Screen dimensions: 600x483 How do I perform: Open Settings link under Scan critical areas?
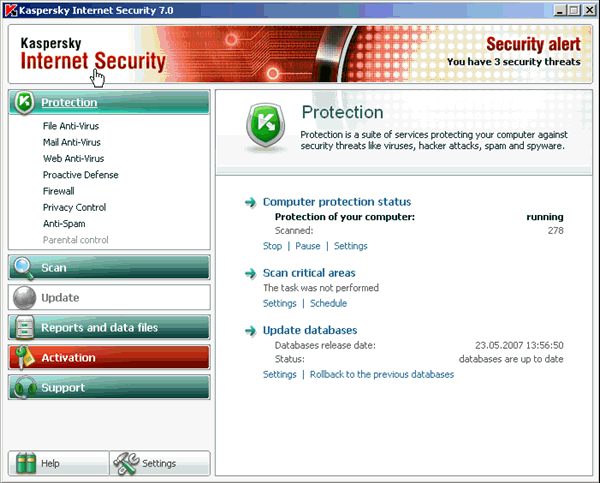pyautogui.click(x=280, y=304)
